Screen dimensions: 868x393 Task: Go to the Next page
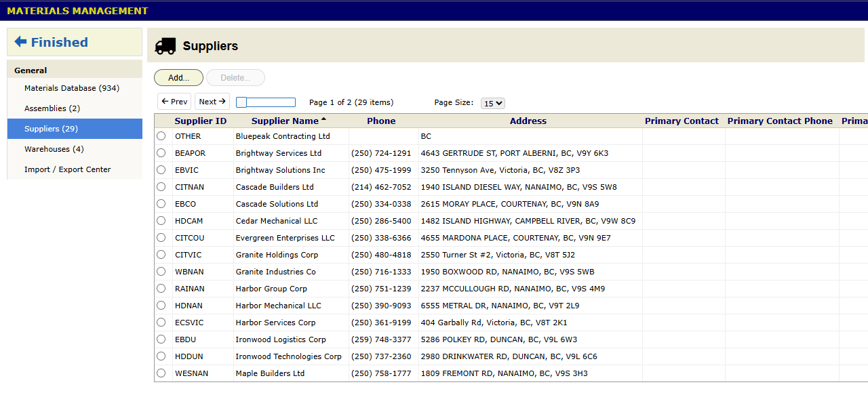(x=212, y=102)
